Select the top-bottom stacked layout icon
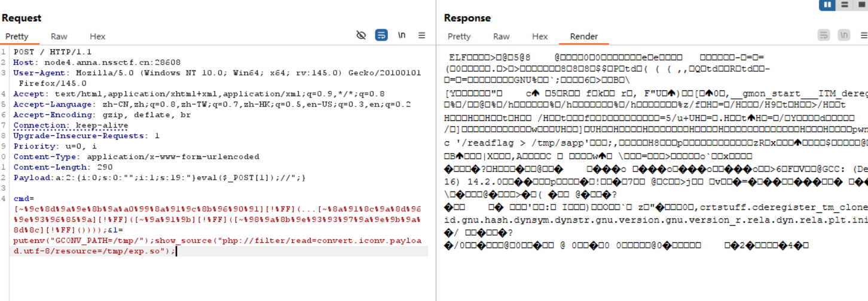This screenshot has width=868, height=301. tap(844, 4)
